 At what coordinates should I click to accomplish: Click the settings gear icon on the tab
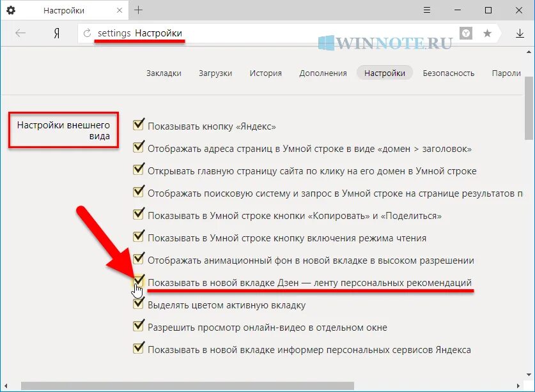click(11, 10)
